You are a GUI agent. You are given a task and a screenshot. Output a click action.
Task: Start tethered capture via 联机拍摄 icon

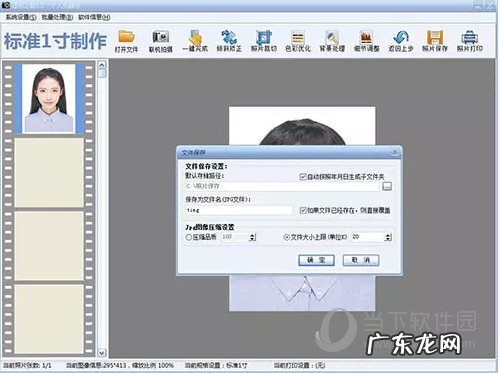[x=160, y=41]
